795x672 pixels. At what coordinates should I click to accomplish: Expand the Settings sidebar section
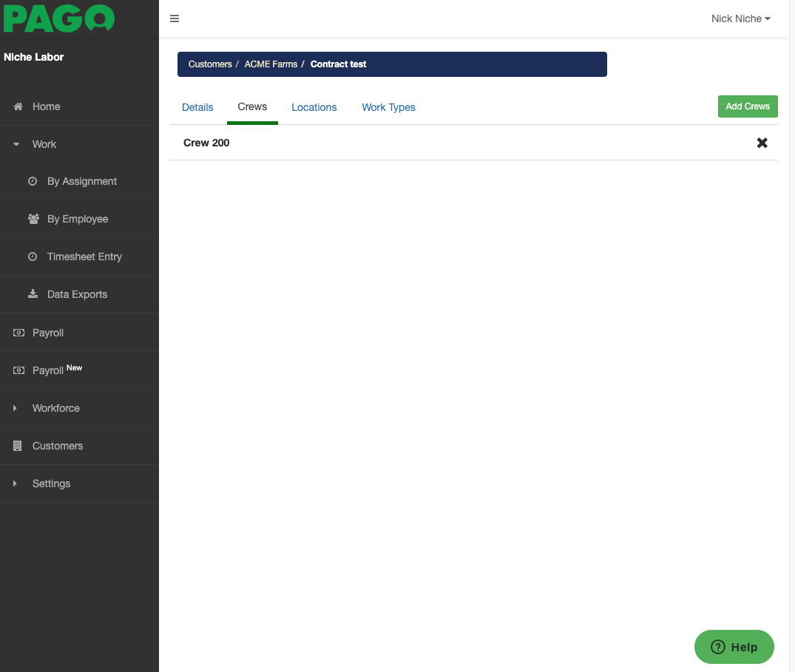click(x=14, y=483)
